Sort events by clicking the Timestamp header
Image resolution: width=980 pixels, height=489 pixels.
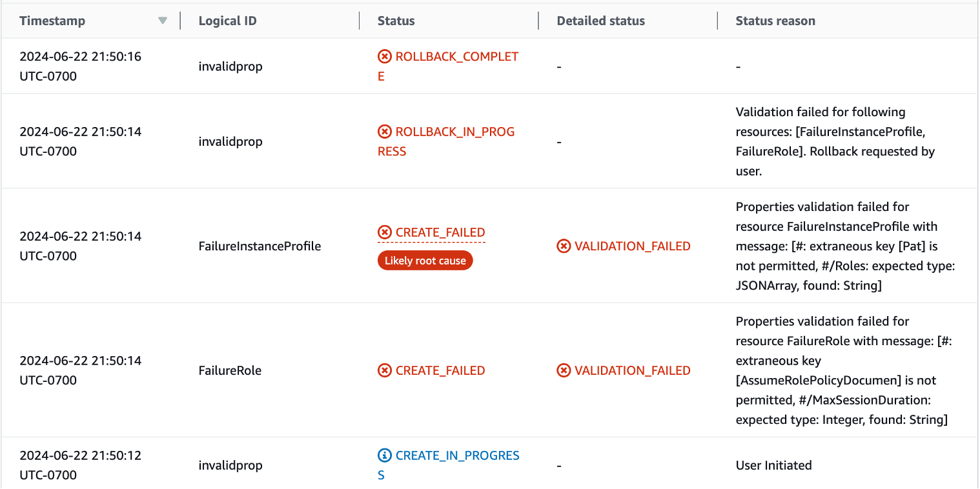[52, 20]
